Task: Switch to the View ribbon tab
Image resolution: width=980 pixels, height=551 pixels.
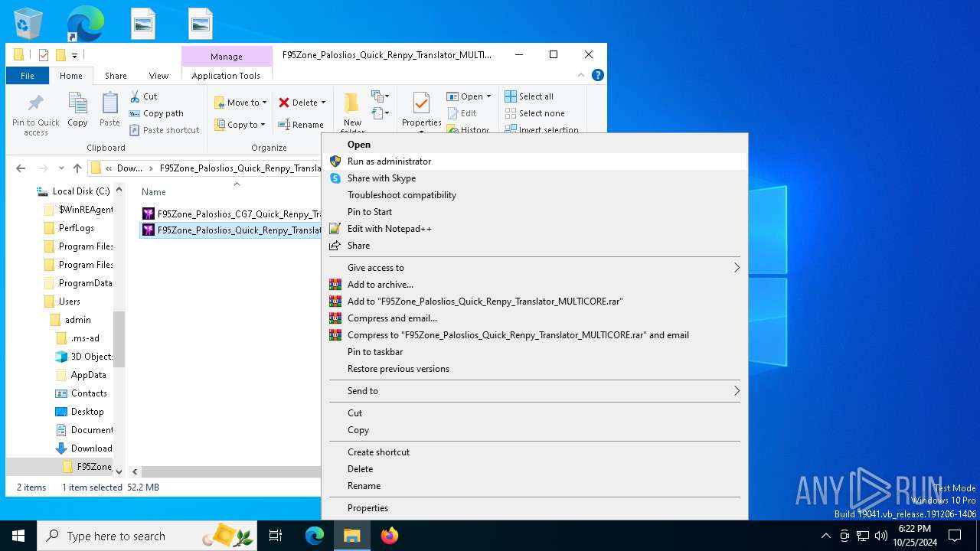Action: 158,76
